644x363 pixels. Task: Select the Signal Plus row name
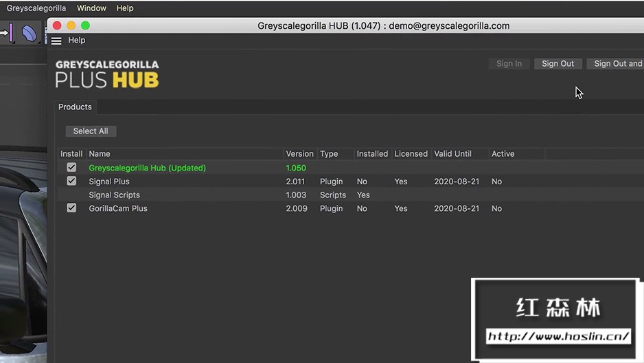pyautogui.click(x=109, y=181)
